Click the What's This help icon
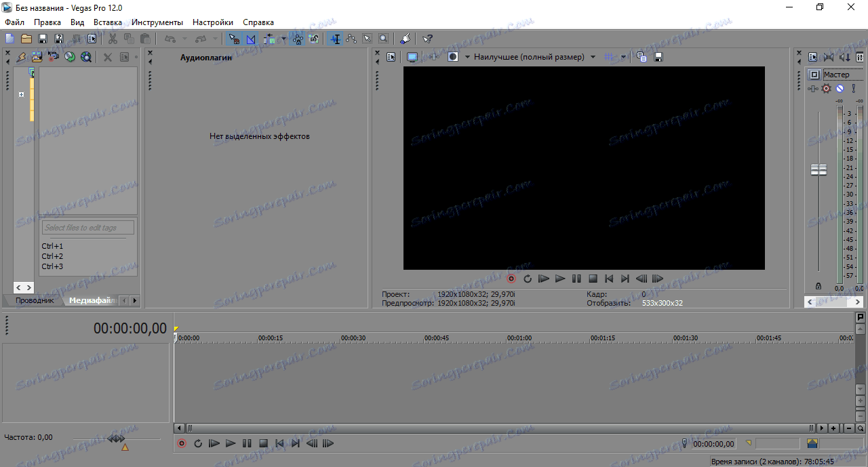This screenshot has height=467, width=868. (x=427, y=39)
